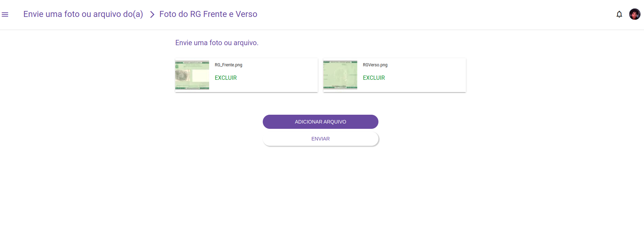Image resolution: width=644 pixels, height=234 pixels.
Task: Click the ADICIONAR ARQUIVO button
Action: click(321, 122)
